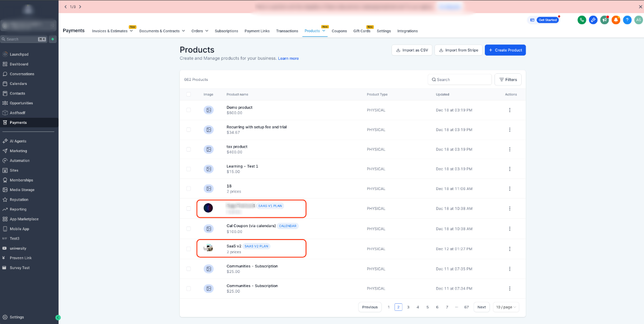Screen dimensions: 644x324
Task: Click the card icon beside Get Started
Action: pos(531,20)
